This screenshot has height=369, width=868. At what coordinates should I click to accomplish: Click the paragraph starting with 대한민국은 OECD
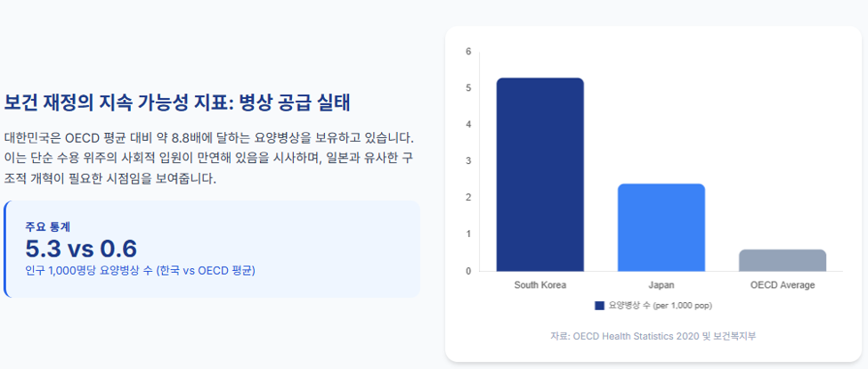coord(208,158)
